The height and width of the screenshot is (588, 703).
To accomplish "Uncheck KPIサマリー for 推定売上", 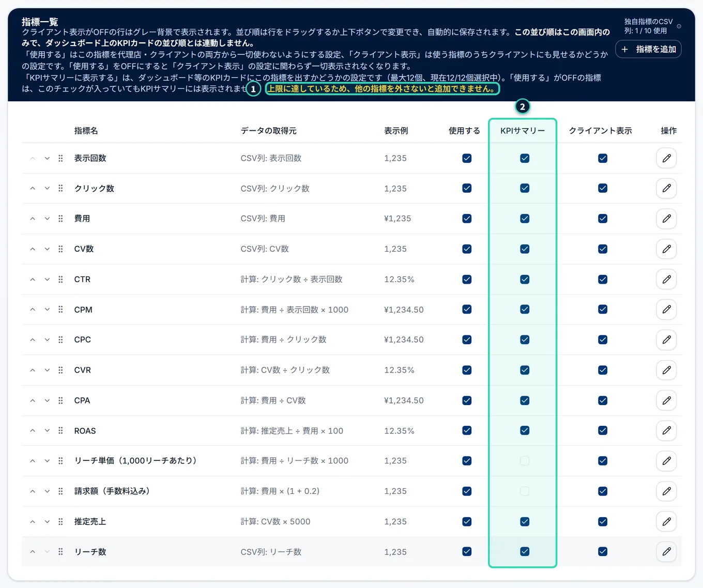I will pyautogui.click(x=525, y=521).
